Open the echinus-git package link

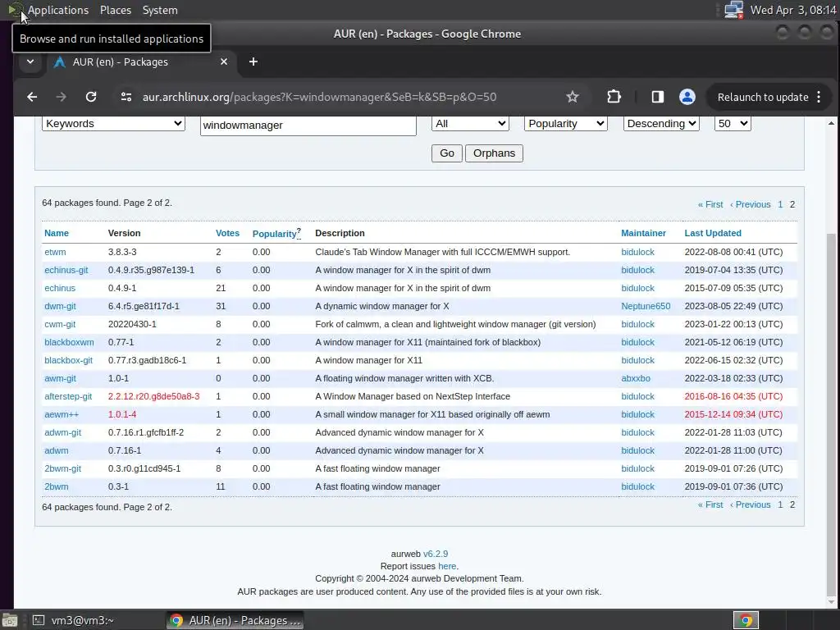[66, 270]
